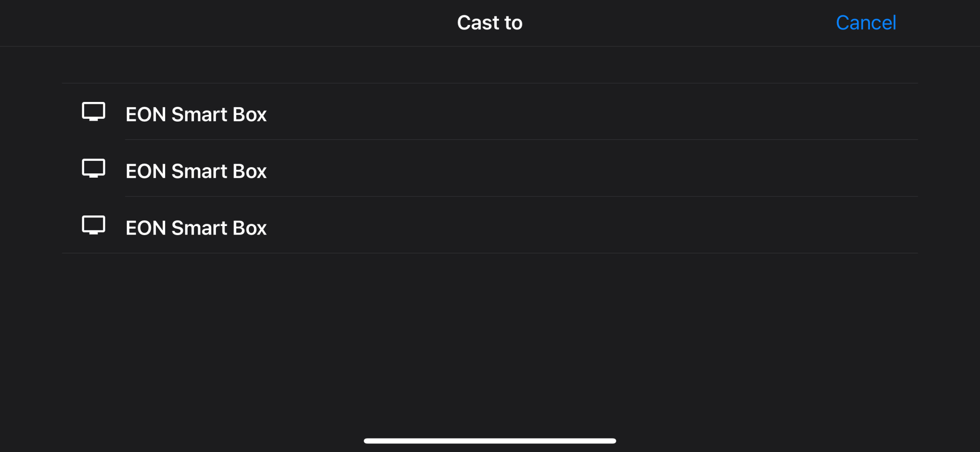Select the second EON Smart Box label
980x452 pixels.
pos(196,171)
